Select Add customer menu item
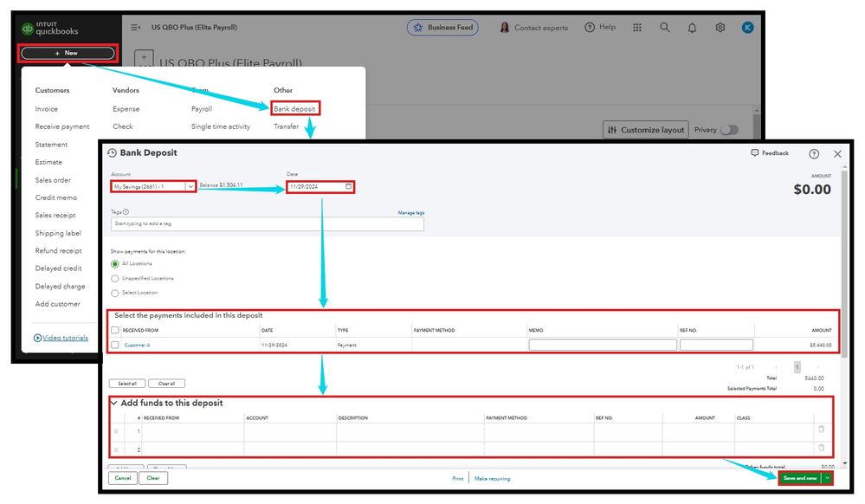 click(57, 304)
